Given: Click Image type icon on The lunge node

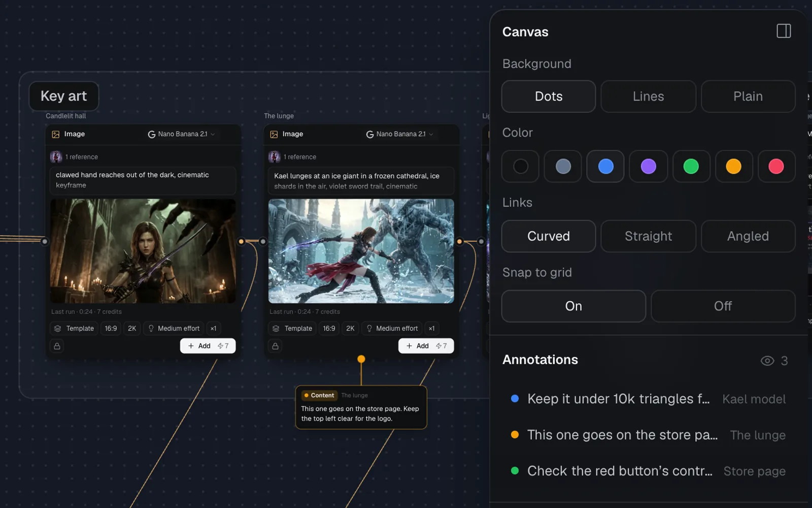Looking at the screenshot, I should [x=274, y=134].
